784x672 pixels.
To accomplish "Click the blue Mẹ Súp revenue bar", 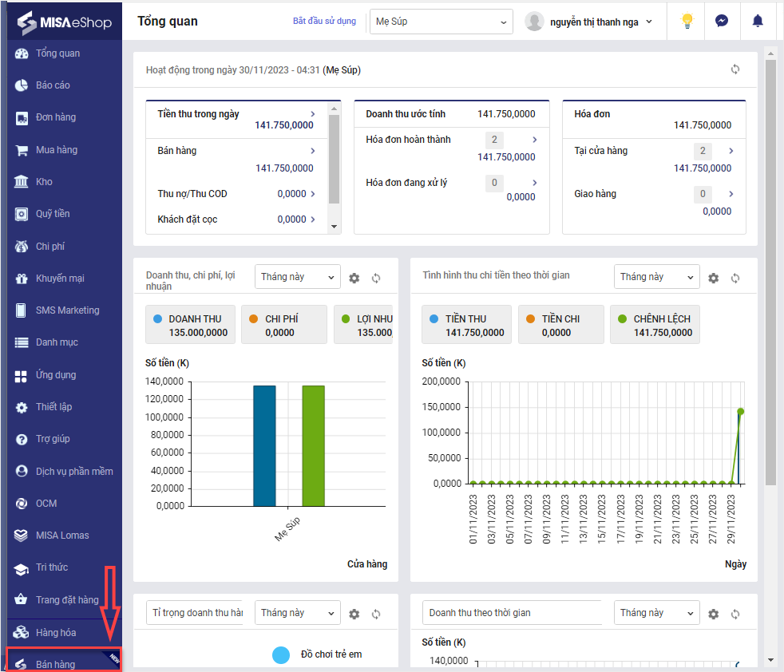I will pos(264,445).
